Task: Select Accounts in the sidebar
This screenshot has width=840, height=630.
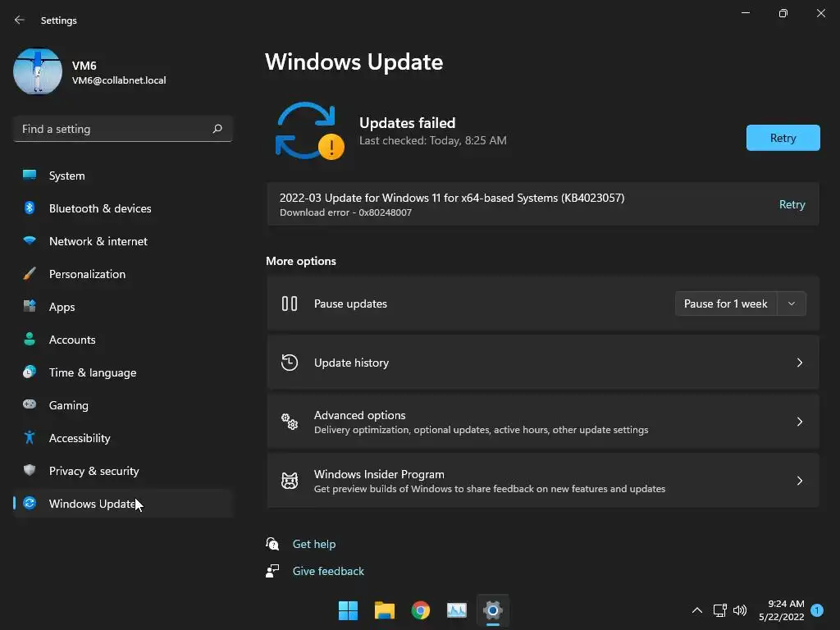Action: (x=123, y=340)
